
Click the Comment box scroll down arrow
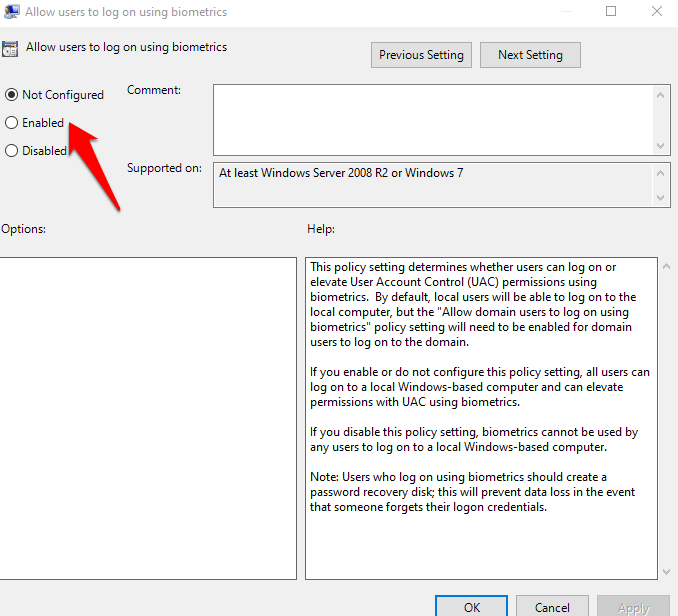tap(660, 146)
